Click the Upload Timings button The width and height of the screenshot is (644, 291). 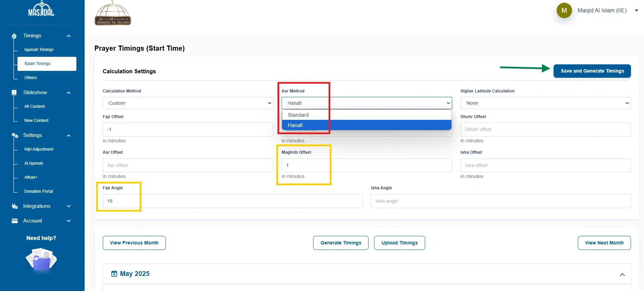coord(399,243)
